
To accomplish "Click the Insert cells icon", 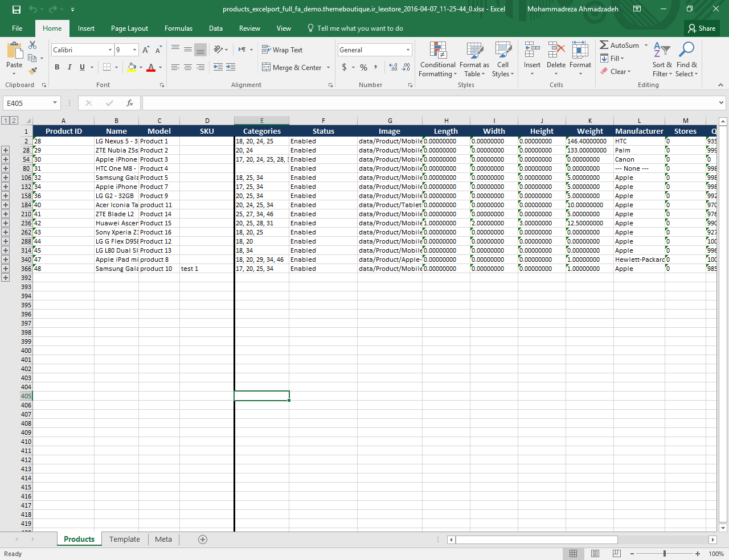I will [532, 50].
